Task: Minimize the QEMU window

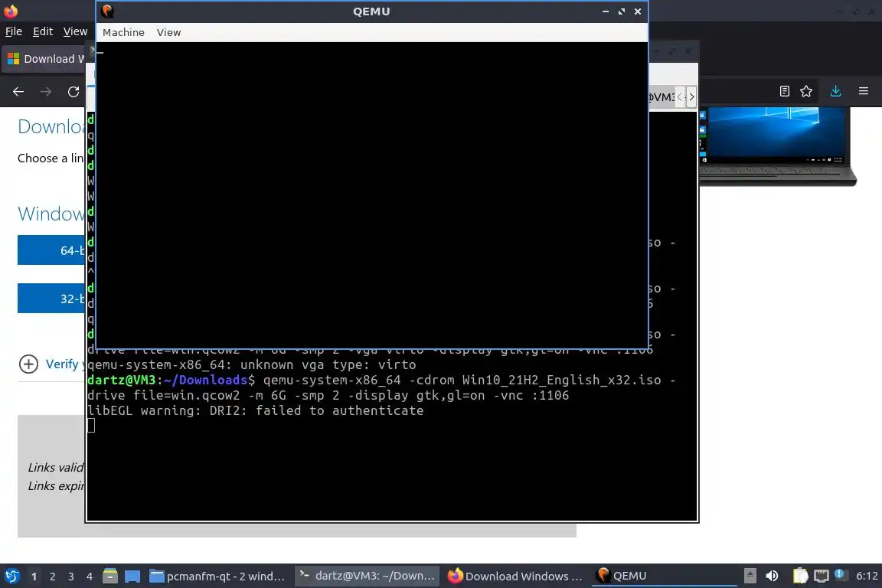Action: pos(606,11)
